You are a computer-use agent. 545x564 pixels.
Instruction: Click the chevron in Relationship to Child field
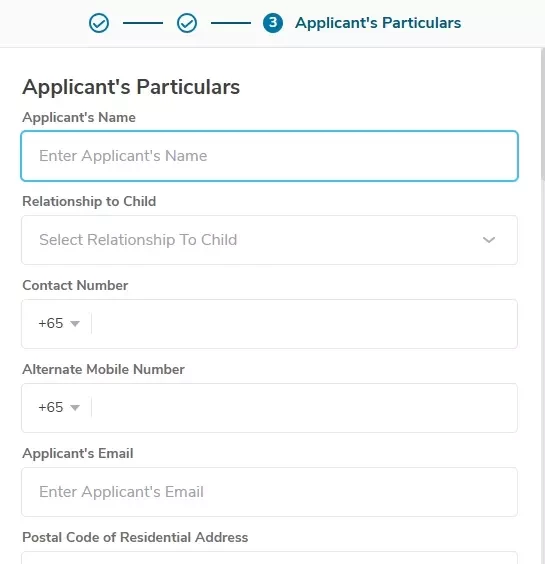tap(489, 240)
